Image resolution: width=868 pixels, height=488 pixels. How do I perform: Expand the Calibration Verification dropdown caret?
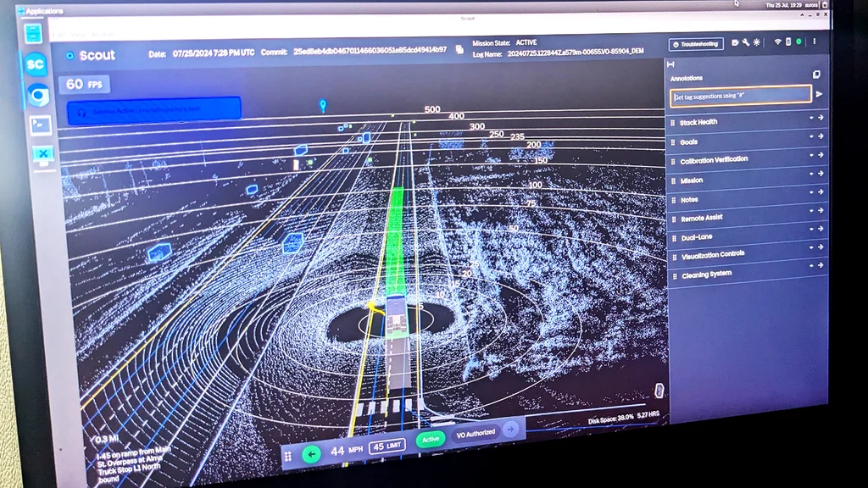tap(811, 156)
